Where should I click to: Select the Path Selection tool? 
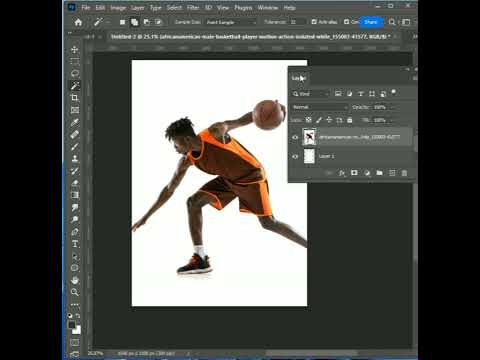coord(75,256)
